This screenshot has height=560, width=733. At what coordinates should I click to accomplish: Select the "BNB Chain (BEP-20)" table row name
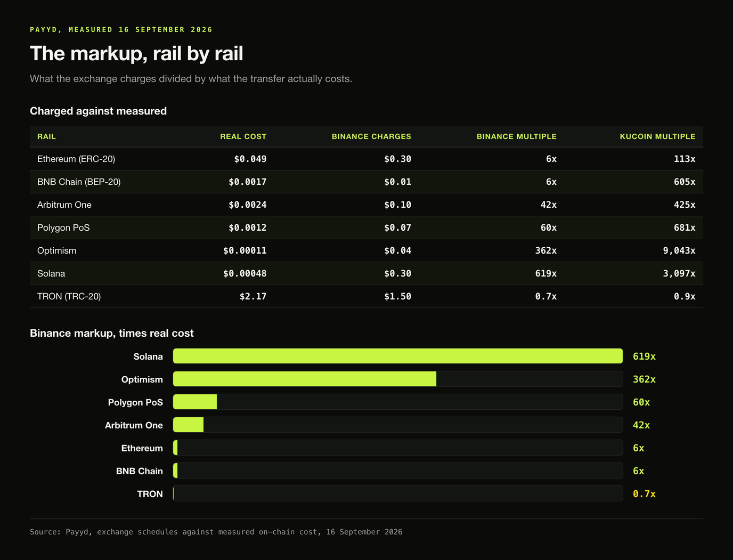click(79, 182)
